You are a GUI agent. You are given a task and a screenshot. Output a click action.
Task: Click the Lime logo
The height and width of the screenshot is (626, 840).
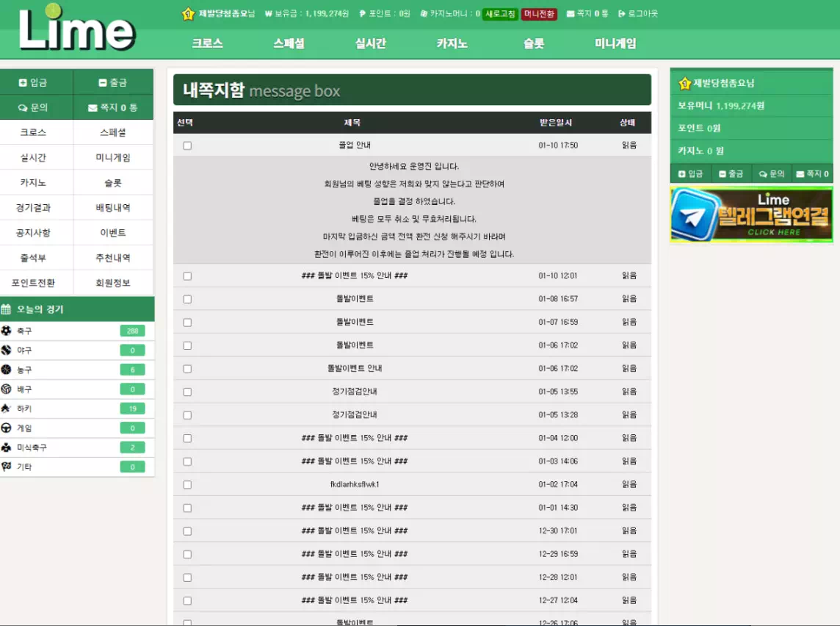click(77, 29)
